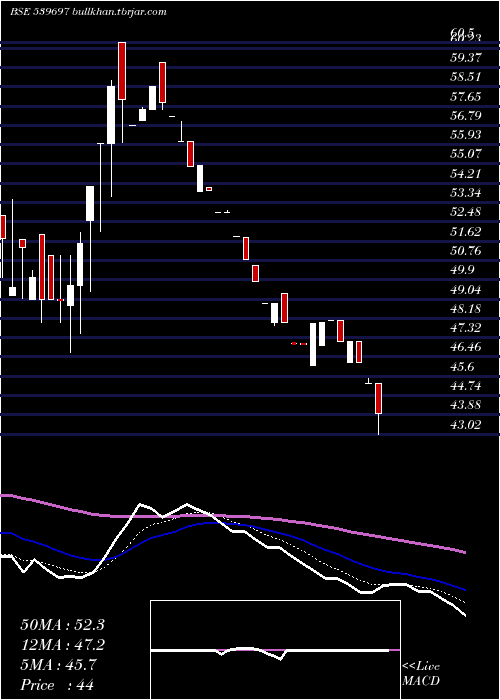Screen dimensions: 500x700
Task: Click the 46.46 price axis label
Action: (465, 347)
